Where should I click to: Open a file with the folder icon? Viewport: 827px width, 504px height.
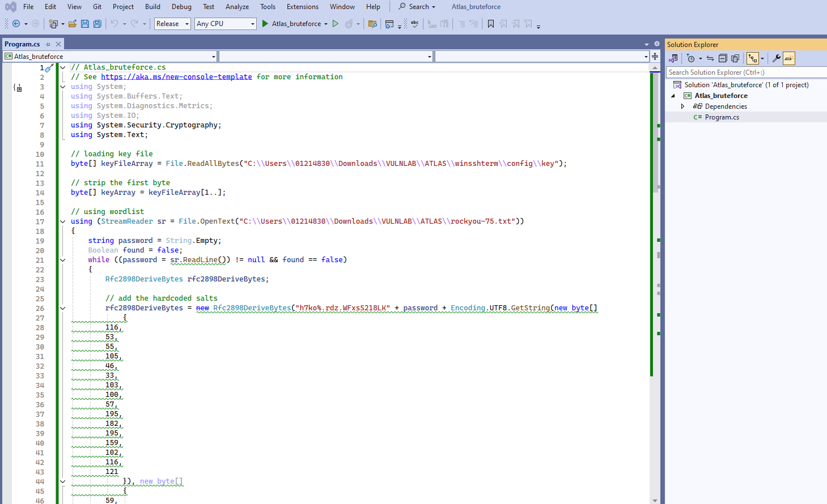[x=73, y=24]
